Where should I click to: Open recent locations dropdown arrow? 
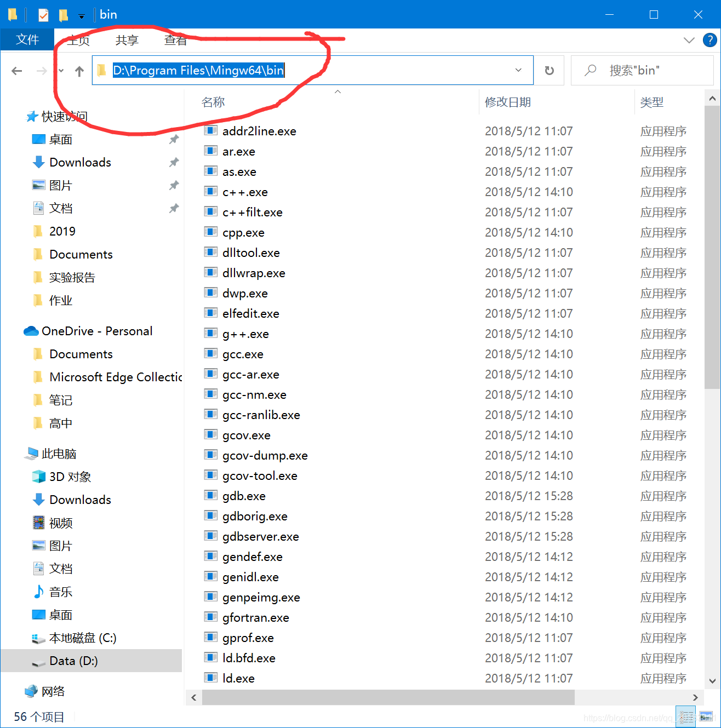pos(61,71)
